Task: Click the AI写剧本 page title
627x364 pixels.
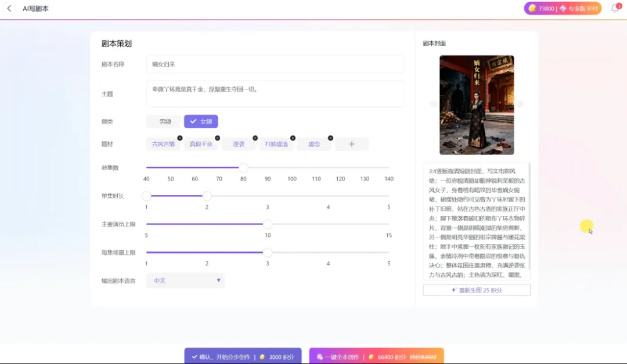Action: point(35,8)
